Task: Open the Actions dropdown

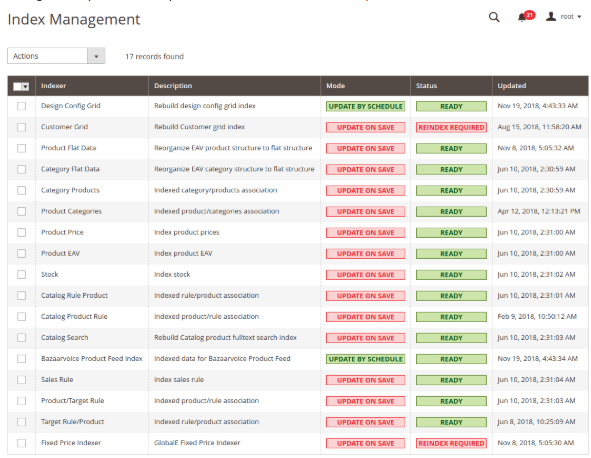Action: [56, 56]
